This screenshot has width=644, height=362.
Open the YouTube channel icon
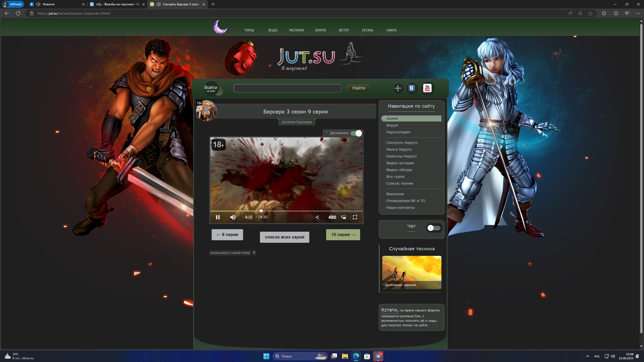[x=427, y=88]
